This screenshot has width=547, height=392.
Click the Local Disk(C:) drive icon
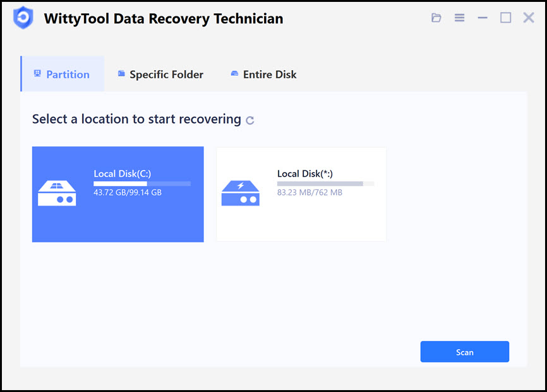[57, 193]
